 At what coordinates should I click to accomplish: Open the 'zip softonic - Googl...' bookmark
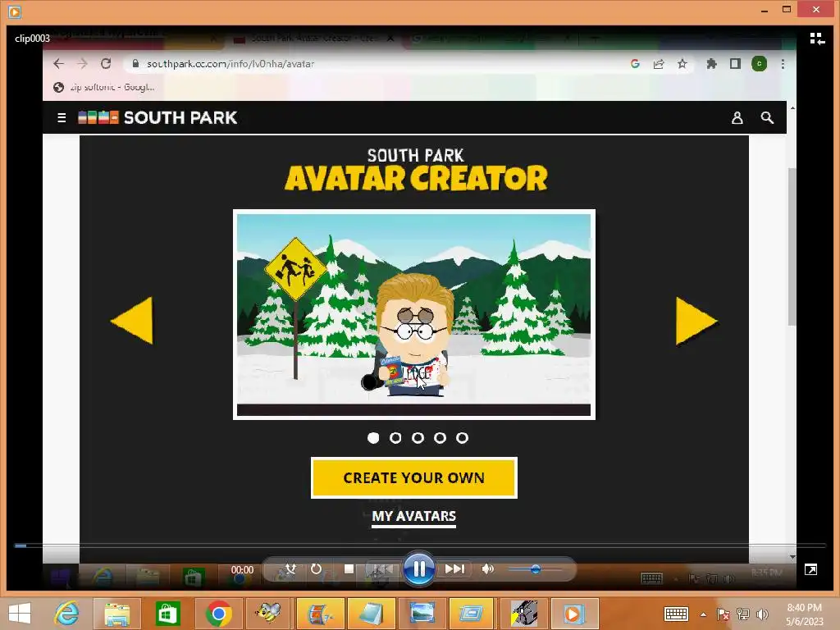(105, 87)
